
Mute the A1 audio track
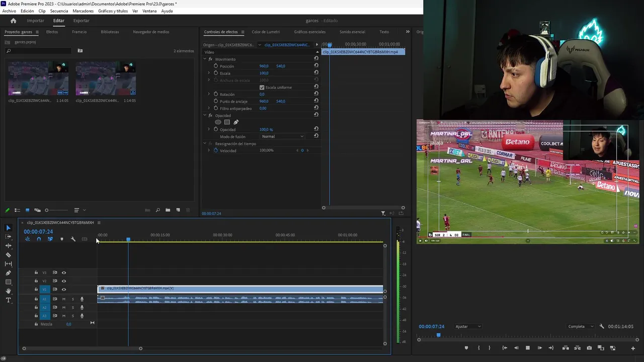[64, 299]
